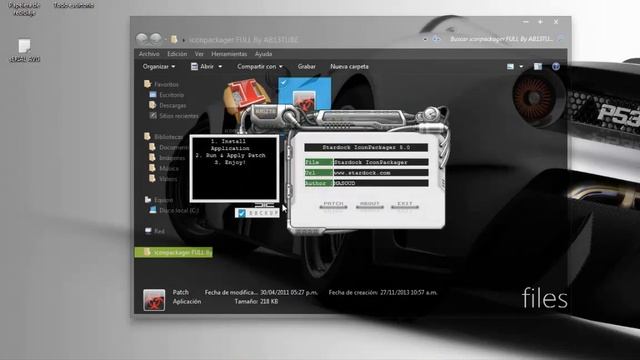Click the change view icon

click(x=510, y=67)
